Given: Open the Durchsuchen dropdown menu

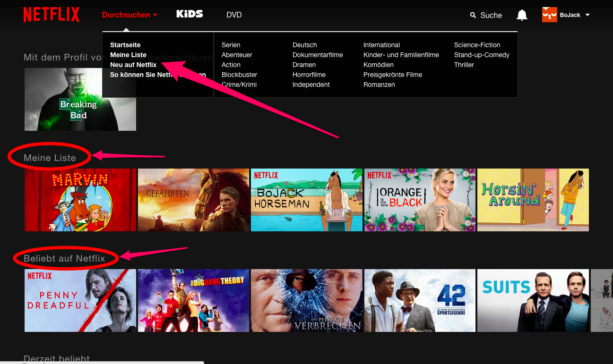Looking at the screenshot, I should pyautogui.click(x=130, y=15).
